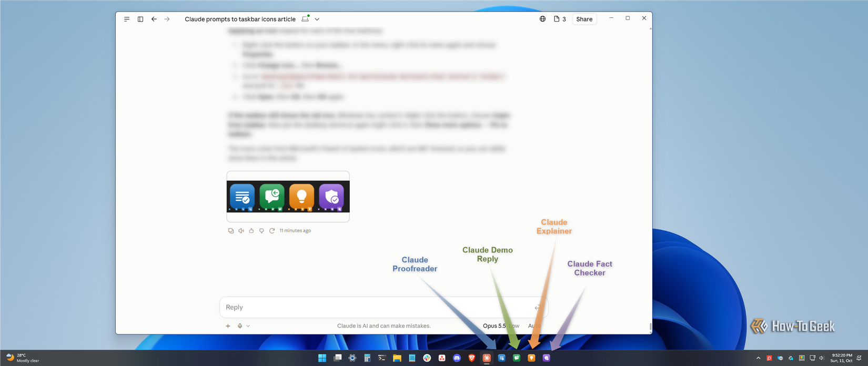Image resolution: width=868 pixels, height=366 pixels.
Task: Open the network status tray icon
Action: (x=812, y=358)
